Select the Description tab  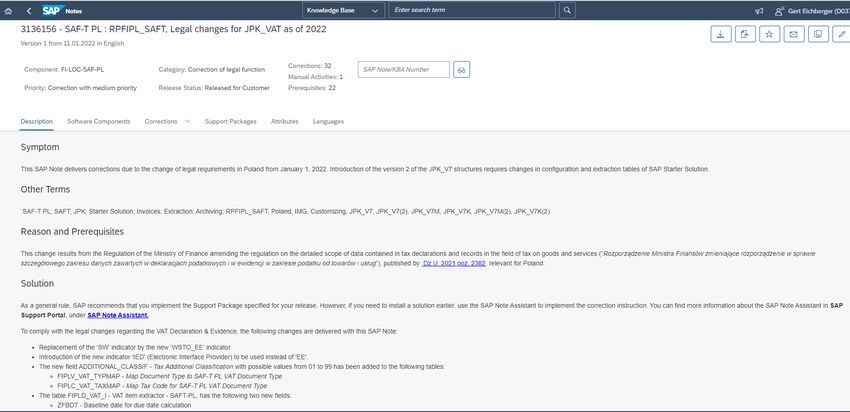[36, 121]
